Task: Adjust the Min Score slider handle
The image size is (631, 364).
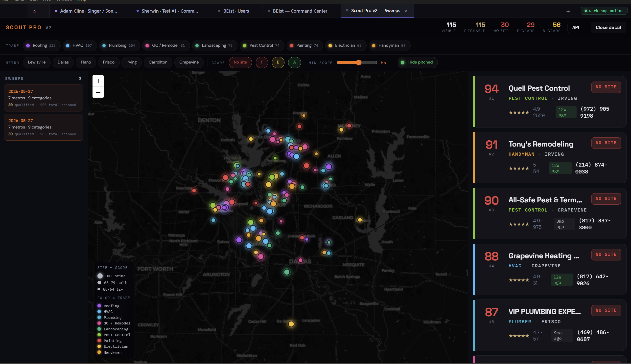Action: 358,63
